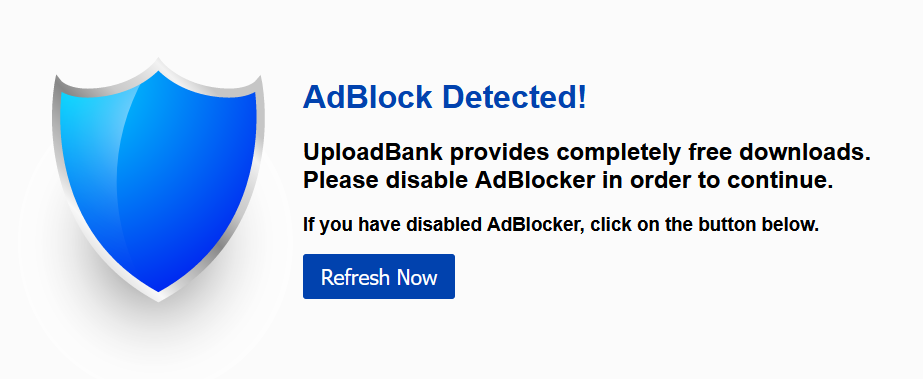Viewport: 923px width, 379px height.
Task: Click the Refresh Now button
Action: (x=379, y=277)
